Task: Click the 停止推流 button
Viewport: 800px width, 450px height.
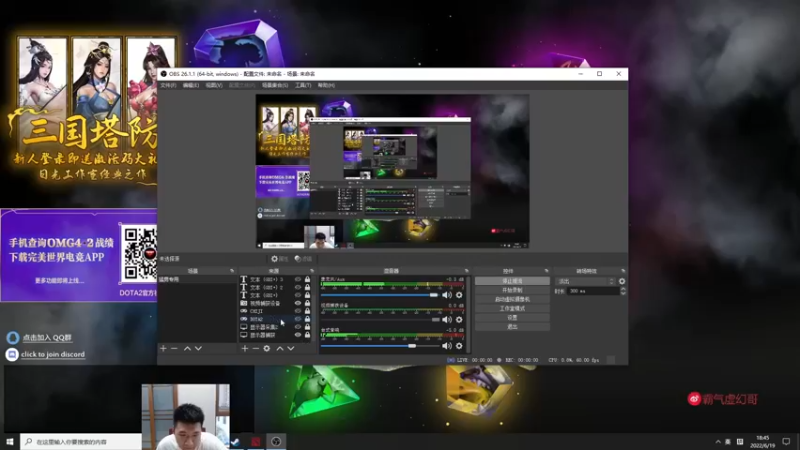Action: (x=512, y=281)
